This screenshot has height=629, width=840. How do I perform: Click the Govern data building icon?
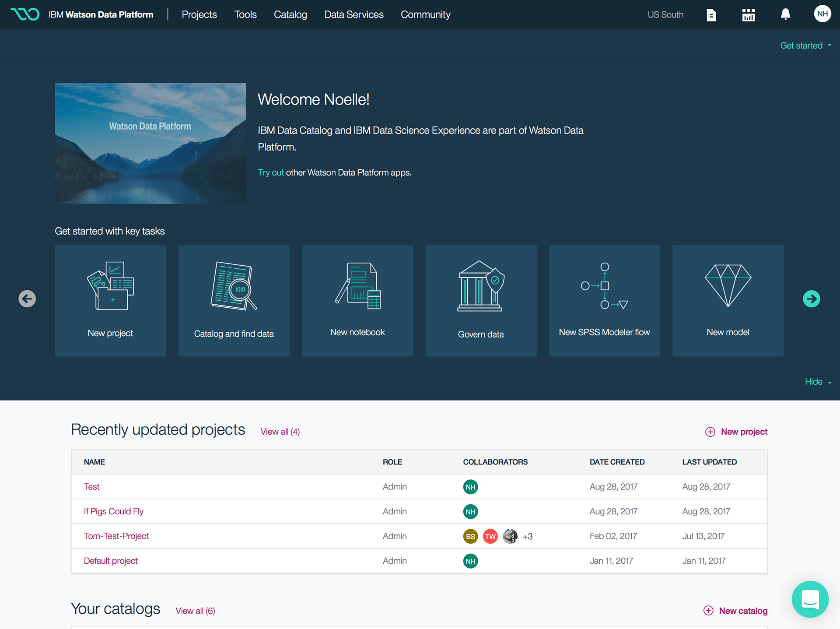(x=481, y=286)
